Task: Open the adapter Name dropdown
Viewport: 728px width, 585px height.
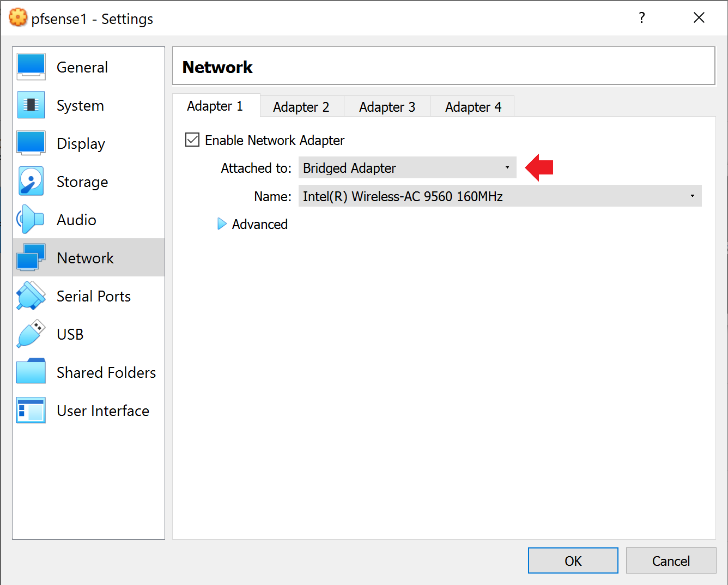Action: [x=499, y=196]
